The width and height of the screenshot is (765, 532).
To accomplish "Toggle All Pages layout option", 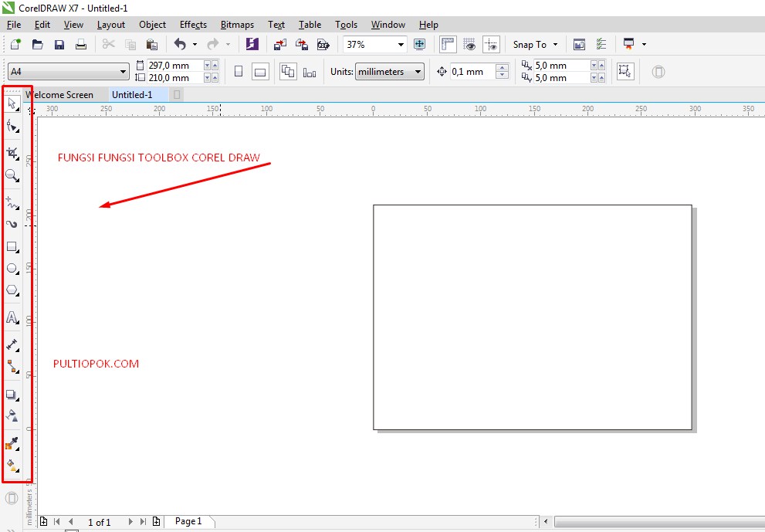I will coord(288,72).
